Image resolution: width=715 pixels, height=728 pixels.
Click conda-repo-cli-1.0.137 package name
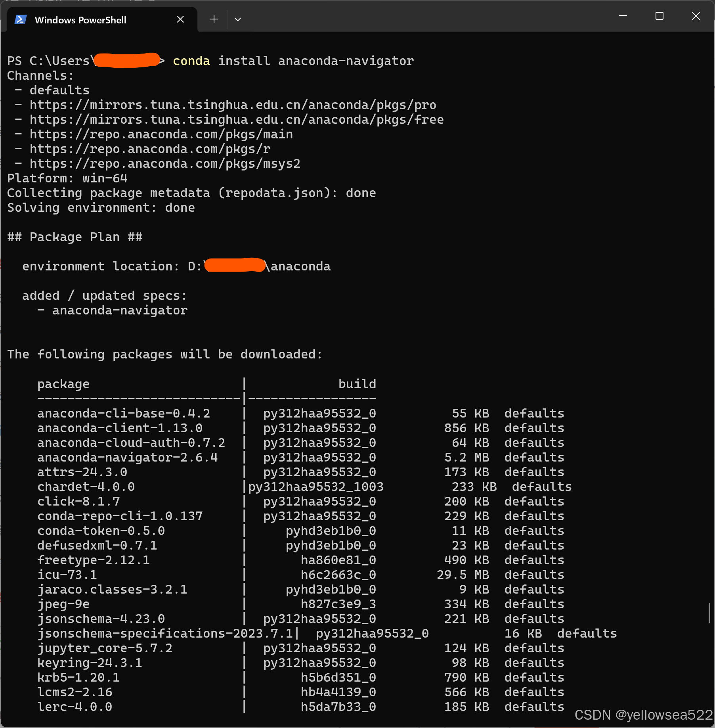tap(120, 516)
